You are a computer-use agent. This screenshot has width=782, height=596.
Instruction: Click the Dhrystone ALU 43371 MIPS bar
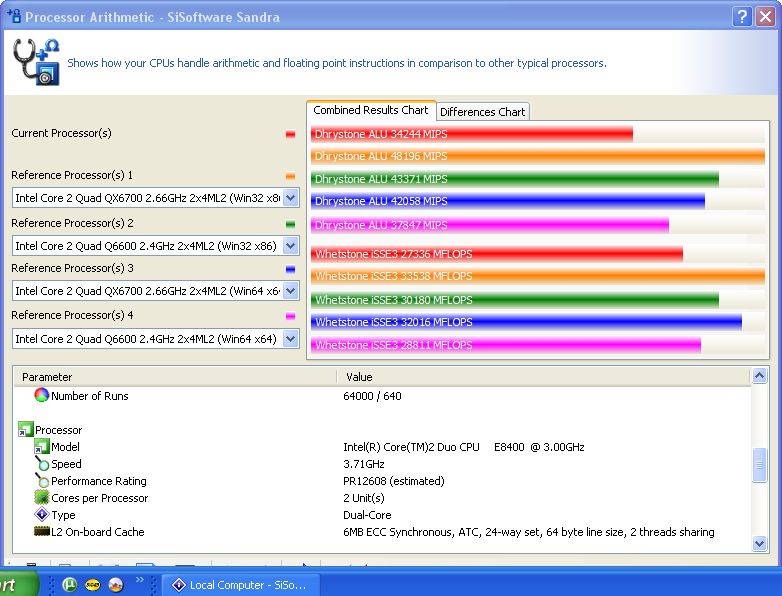pyautogui.click(x=515, y=179)
